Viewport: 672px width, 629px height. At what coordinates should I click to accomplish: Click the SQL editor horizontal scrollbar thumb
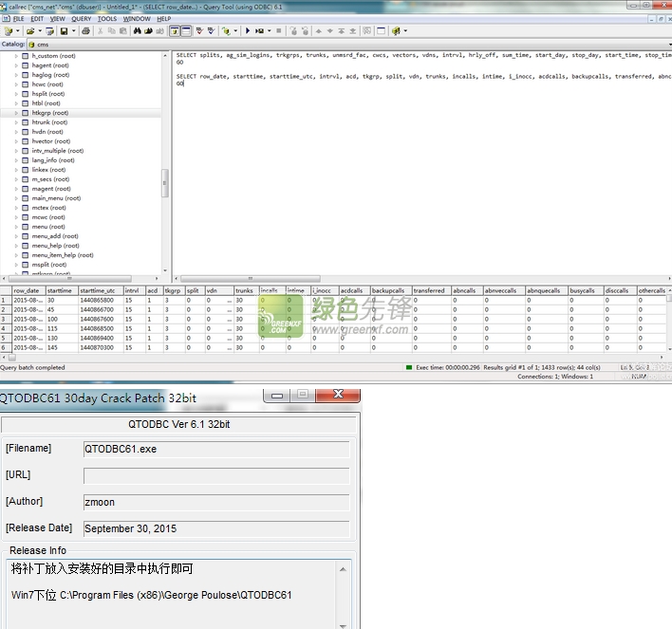tap(251, 279)
